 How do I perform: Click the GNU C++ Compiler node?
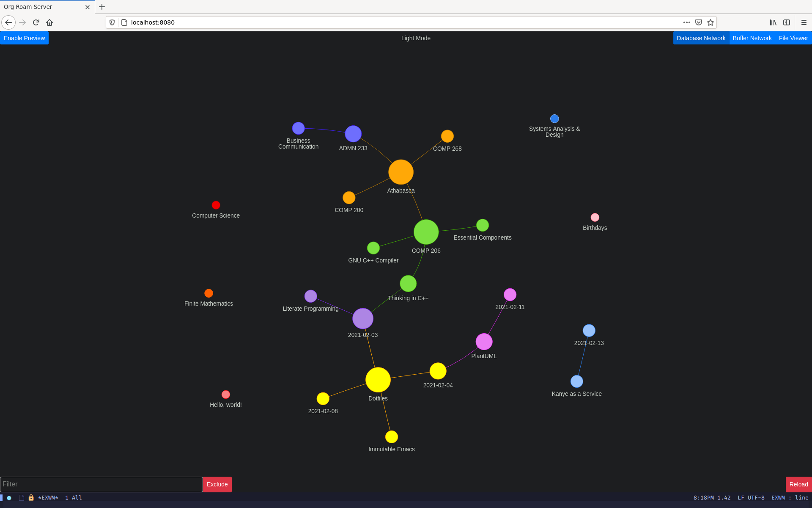click(x=372, y=248)
